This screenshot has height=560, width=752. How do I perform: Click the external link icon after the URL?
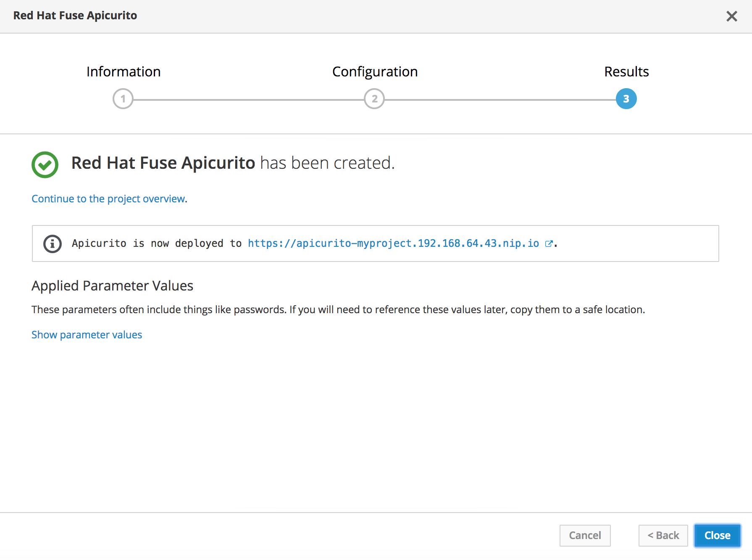[x=548, y=243]
